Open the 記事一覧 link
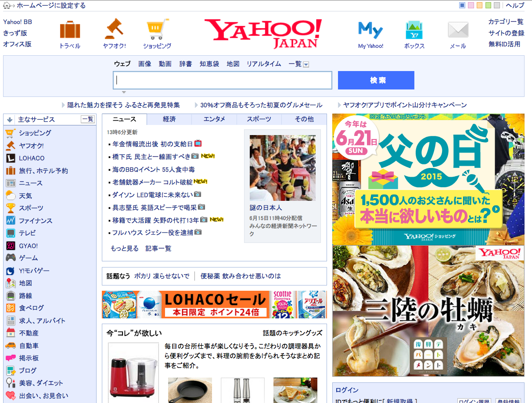The height and width of the screenshot is (403, 532). [x=158, y=248]
